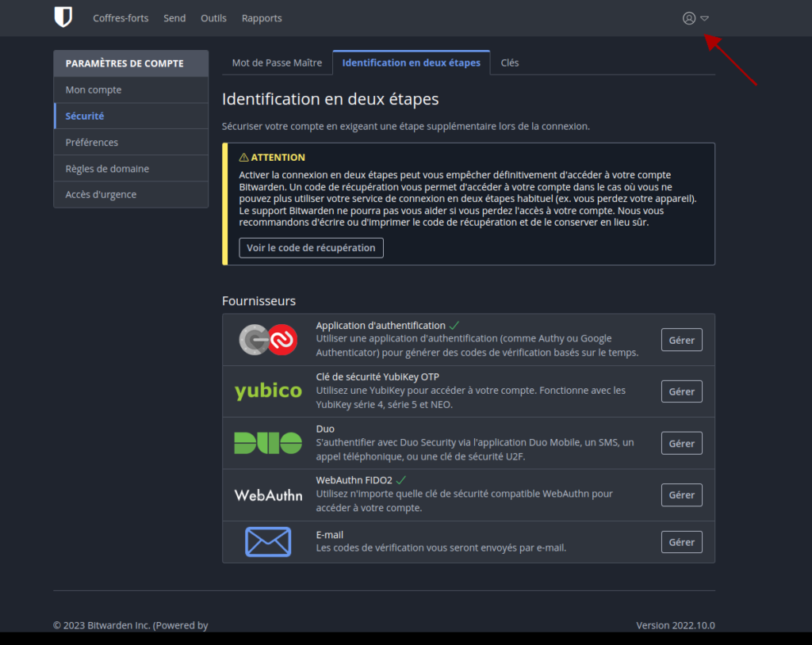Click Gérer for YubiKey OTP
The image size is (812, 645).
[x=681, y=391]
